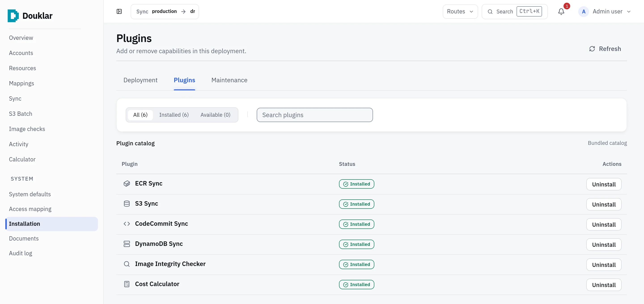
Task: Click the ECR Sync package icon
Action: tap(127, 184)
